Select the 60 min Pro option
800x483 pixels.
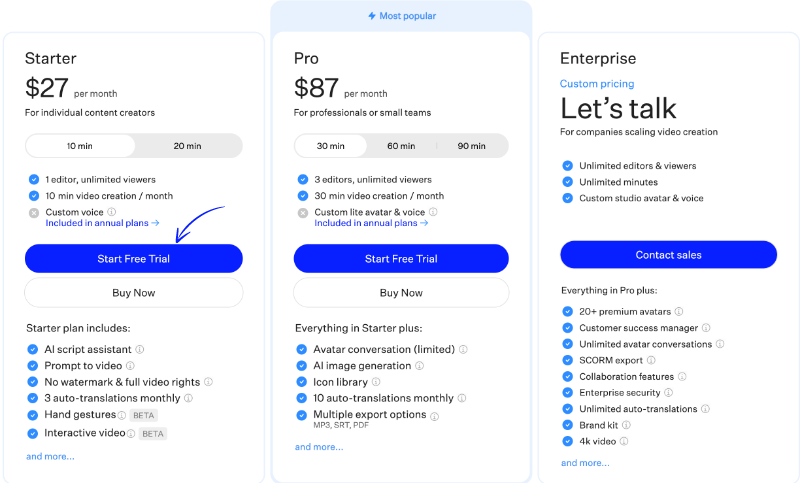click(x=401, y=146)
